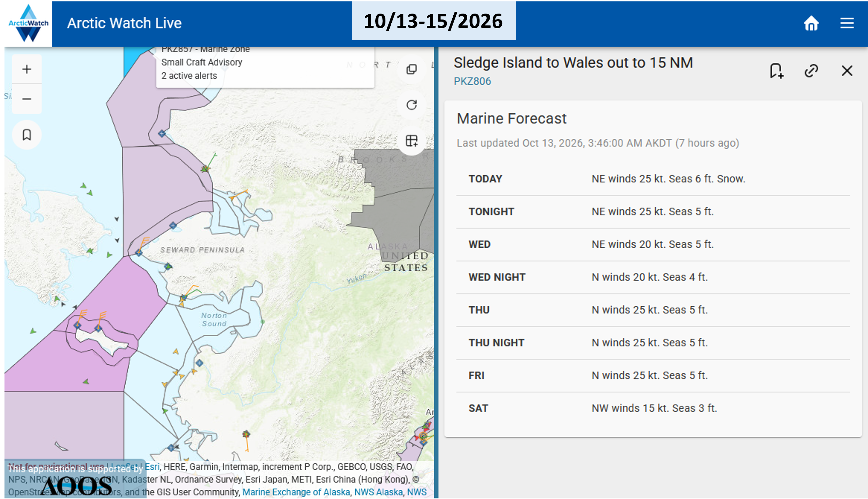Open the hamburger menu
868x499 pixels.
coord(847,23)
